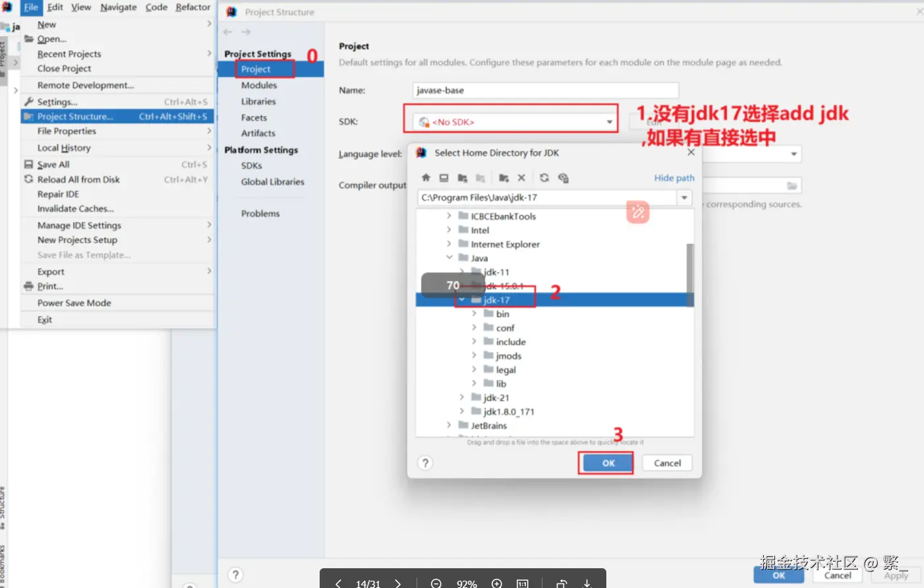Choose Invalidate Caches... menu entry
Viewport: 924px width, 588px height.
point(117,209)
